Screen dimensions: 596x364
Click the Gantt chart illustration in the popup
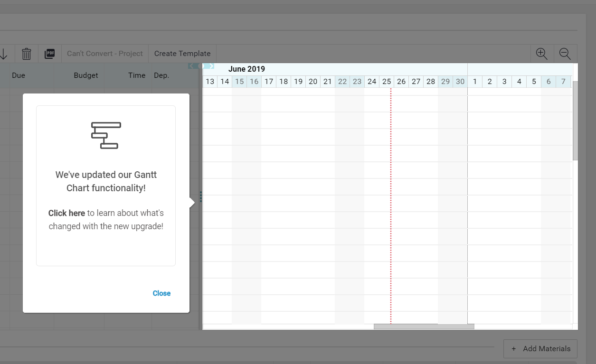[106, 135]
